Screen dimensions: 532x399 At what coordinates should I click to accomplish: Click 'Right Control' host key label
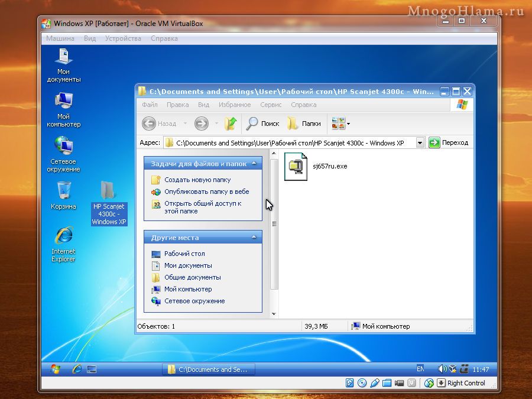point(466,383)
